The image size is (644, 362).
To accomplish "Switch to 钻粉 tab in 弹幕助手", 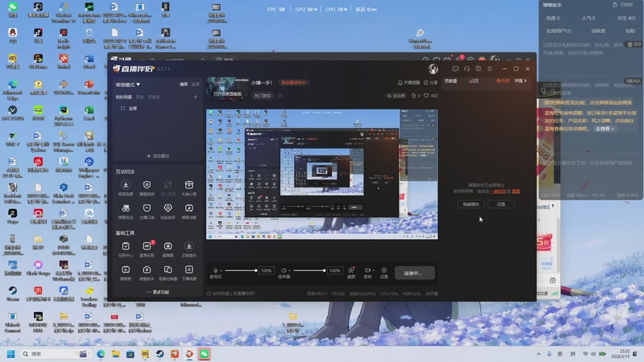I will (630, 31).
